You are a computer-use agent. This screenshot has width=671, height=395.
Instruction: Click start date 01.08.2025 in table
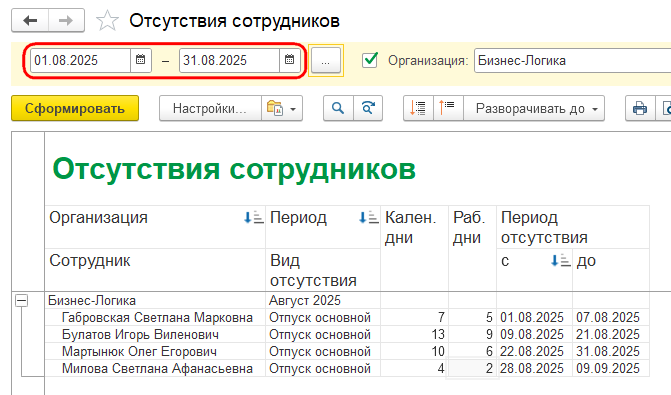534,318
